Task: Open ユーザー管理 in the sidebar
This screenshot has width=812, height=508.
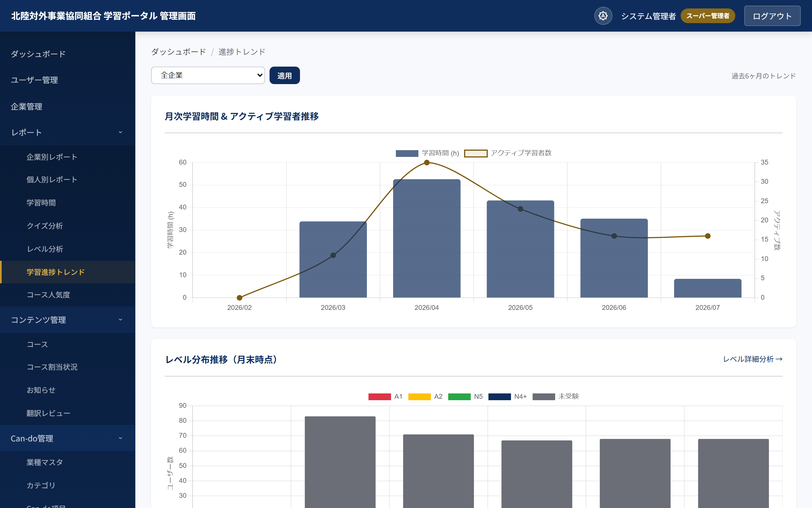Action: point(67,80)
